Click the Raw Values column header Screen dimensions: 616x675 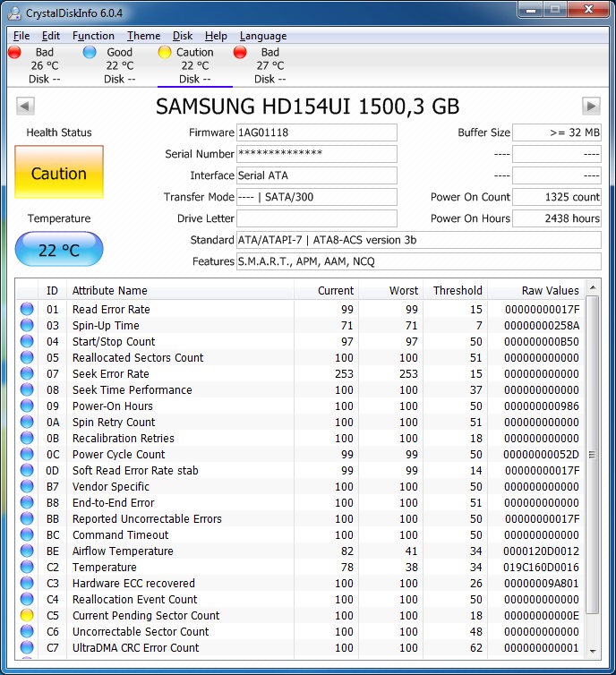(536, 291)
